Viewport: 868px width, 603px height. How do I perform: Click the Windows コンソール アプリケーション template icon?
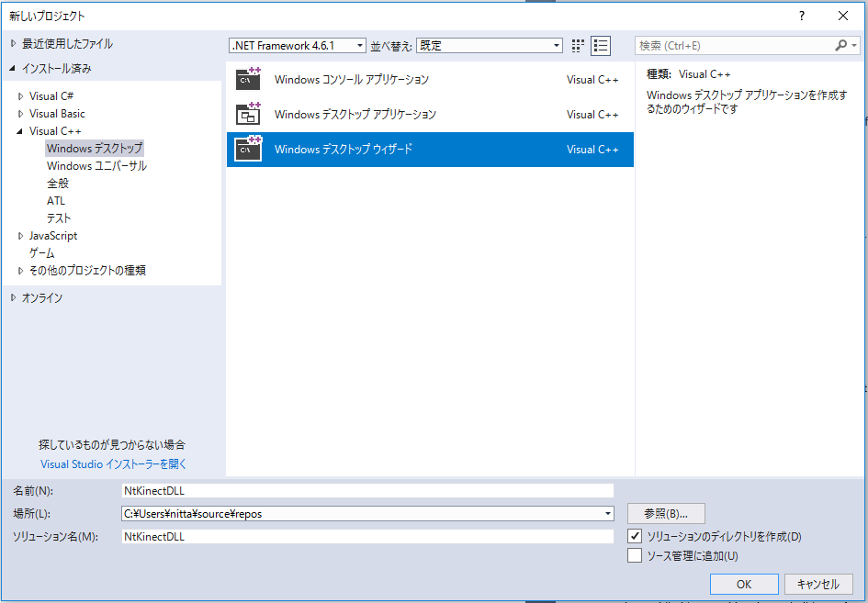point(248,80)
